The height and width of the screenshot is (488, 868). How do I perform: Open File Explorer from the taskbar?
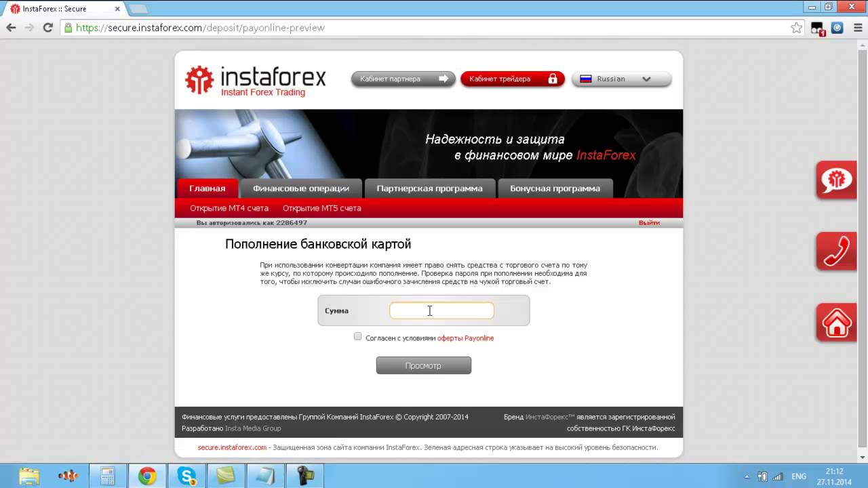29,476
